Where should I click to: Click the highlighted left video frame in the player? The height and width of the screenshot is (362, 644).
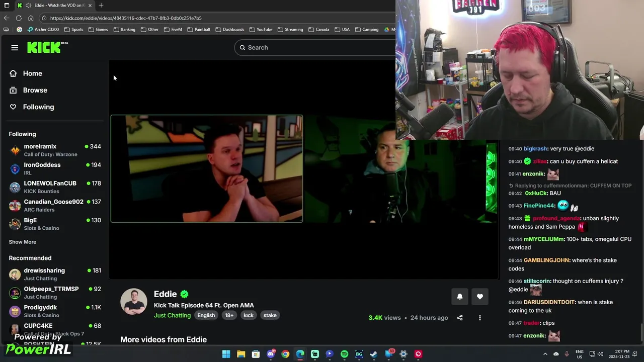[207, 168]
